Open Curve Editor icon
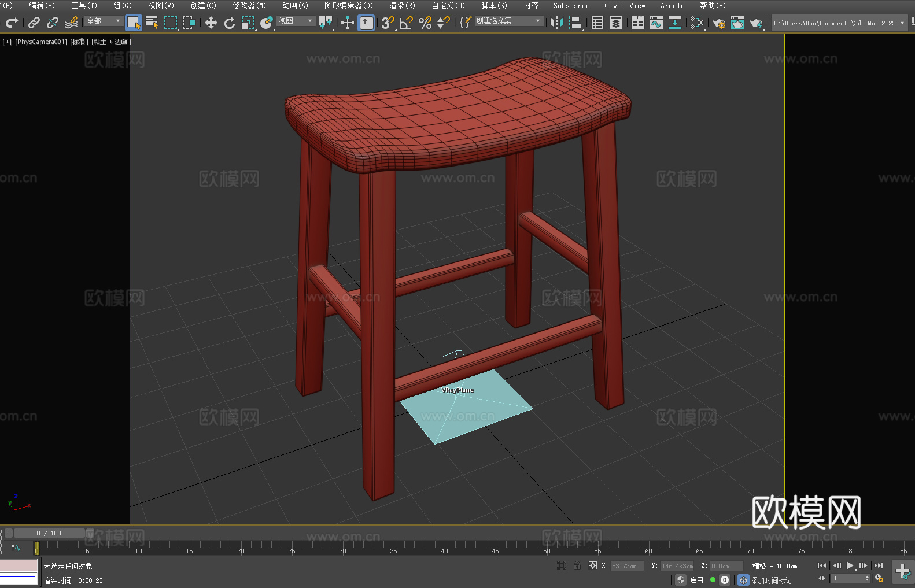 (656, 23)
